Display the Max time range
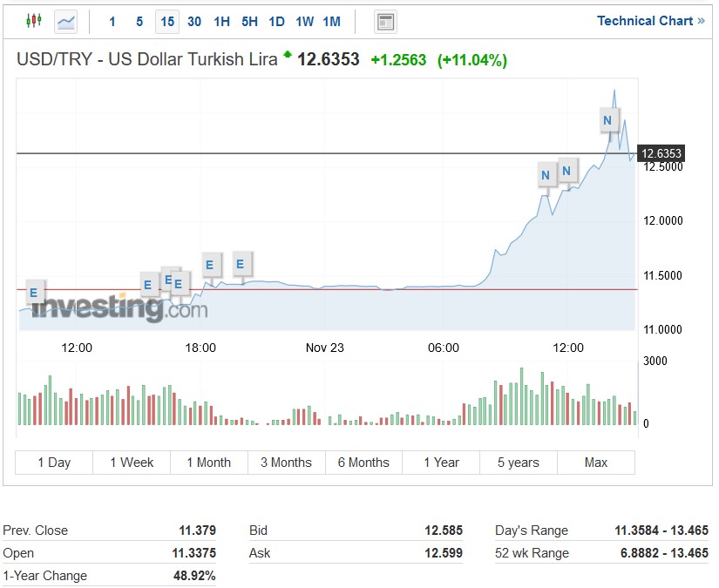This screenshot has width=719, height=588. (596, 463)
